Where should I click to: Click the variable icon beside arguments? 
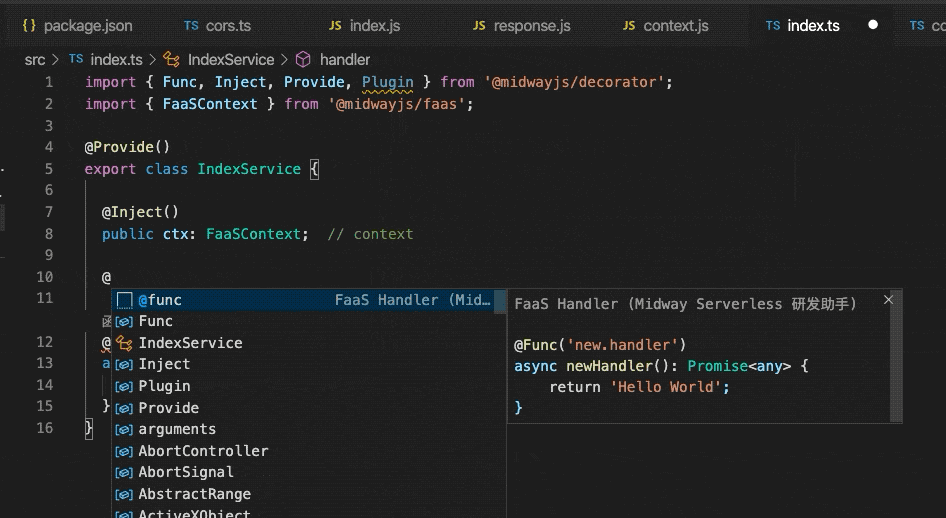tap(124, 430)
